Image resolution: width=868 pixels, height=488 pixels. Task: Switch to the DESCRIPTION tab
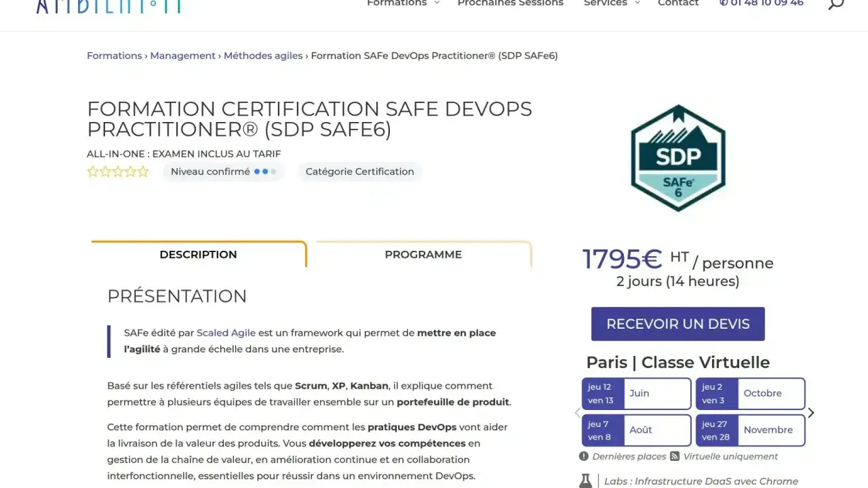198,254
